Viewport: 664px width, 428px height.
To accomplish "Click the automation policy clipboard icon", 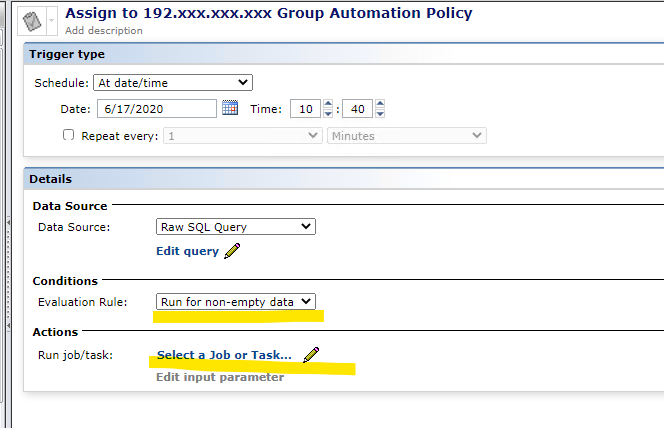I will tap(32, 21).
